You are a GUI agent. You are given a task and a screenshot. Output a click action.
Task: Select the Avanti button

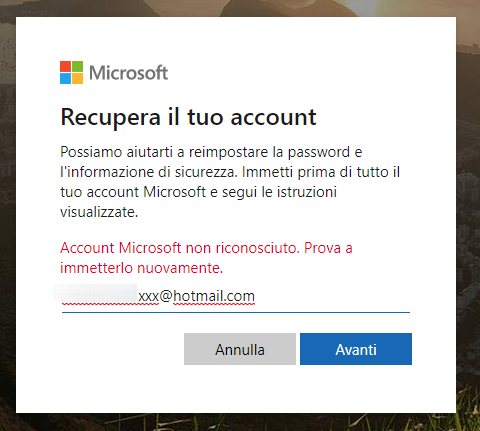[356, 349]
